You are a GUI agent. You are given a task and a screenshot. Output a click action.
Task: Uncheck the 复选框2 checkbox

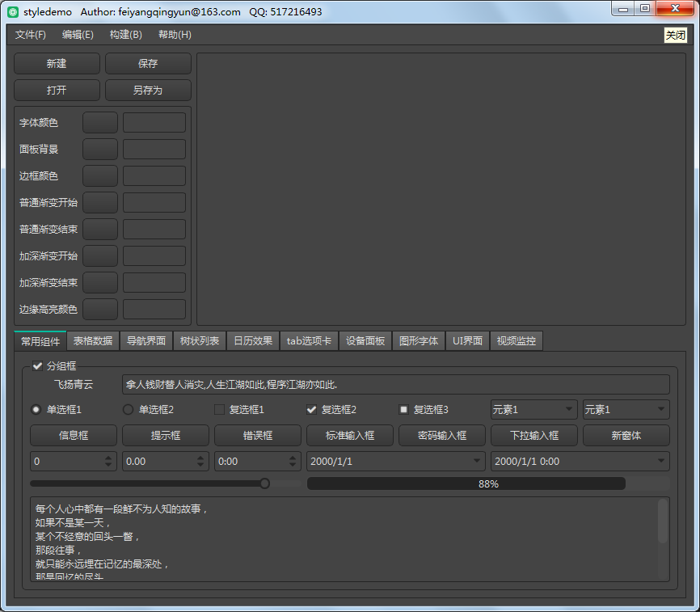(311, 410)
